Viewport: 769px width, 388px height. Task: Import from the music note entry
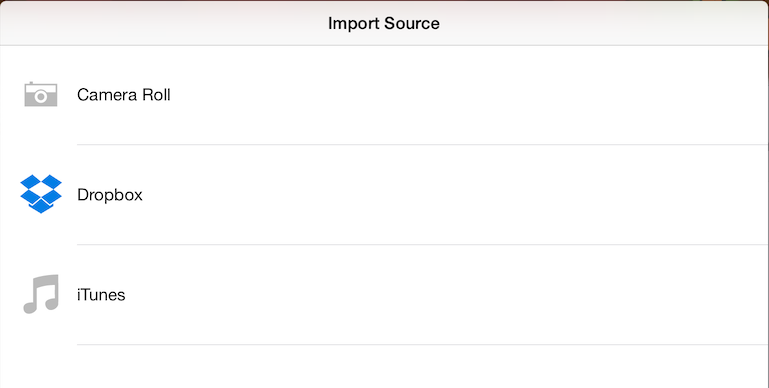tap(384, 295)
